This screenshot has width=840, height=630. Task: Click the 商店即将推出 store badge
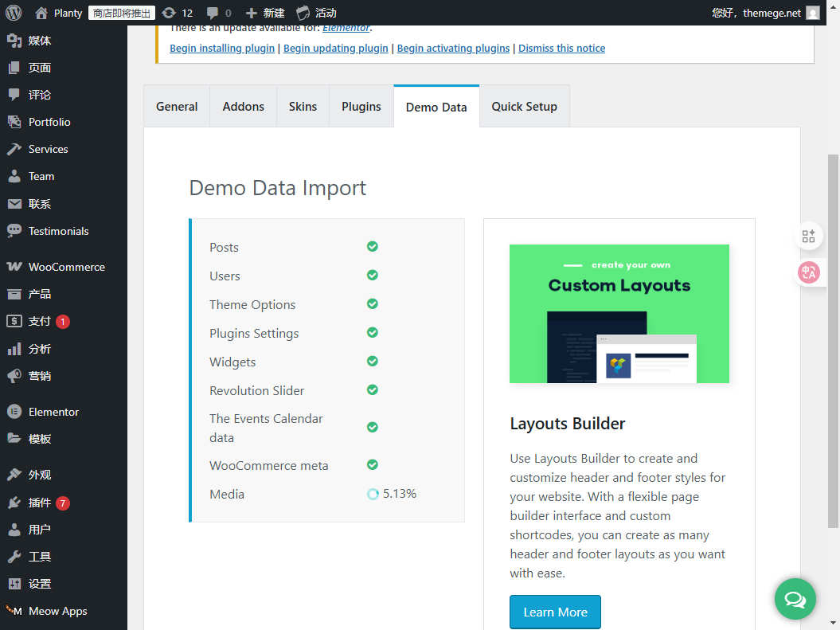[x=122, y=13]
